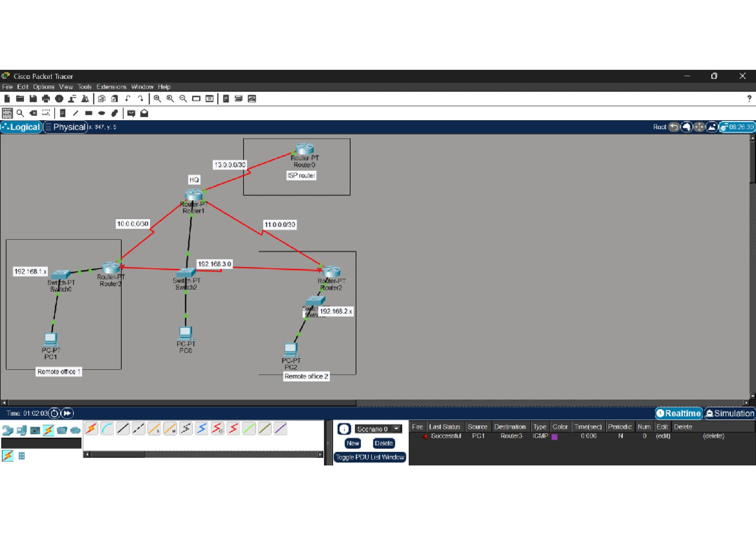Open the Scenario 0 dropdown
Viewport: 756px width, 534px height.
pos(378,429)
